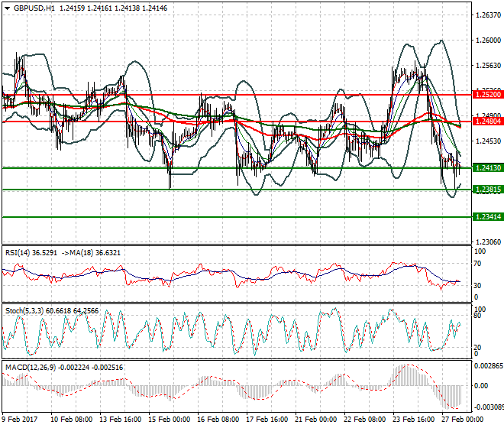Click the MACD scale value 0.002865
The height and width of the screenshot is (428, 504).
coord(487,367)
